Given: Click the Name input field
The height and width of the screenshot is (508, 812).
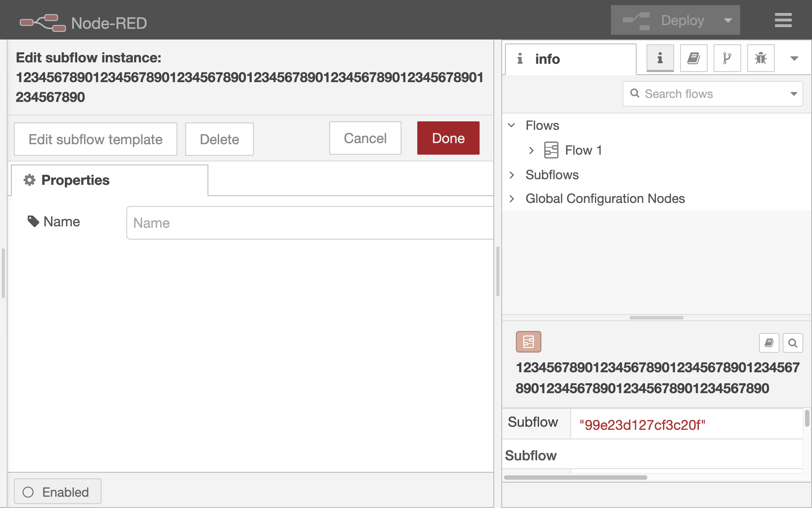Looking at the screenshot, I should [x=310, y=223].
